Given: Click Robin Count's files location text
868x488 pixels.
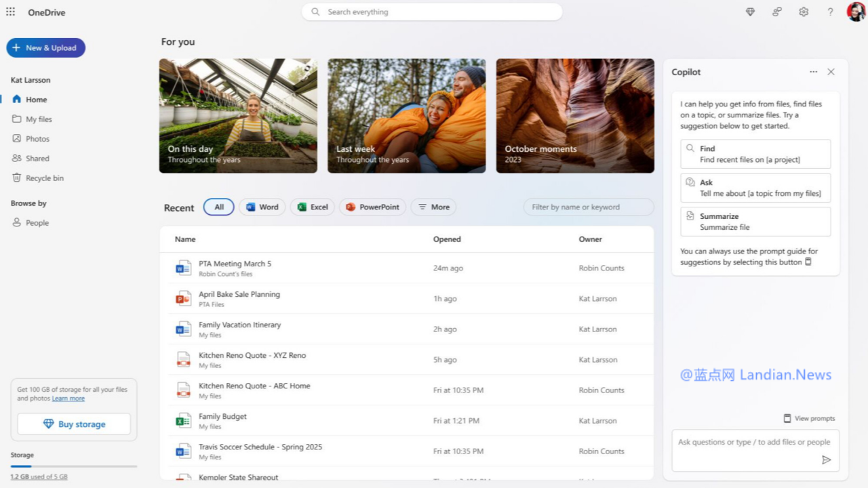Looking at the screenshot, I should [x=225, y=274].
